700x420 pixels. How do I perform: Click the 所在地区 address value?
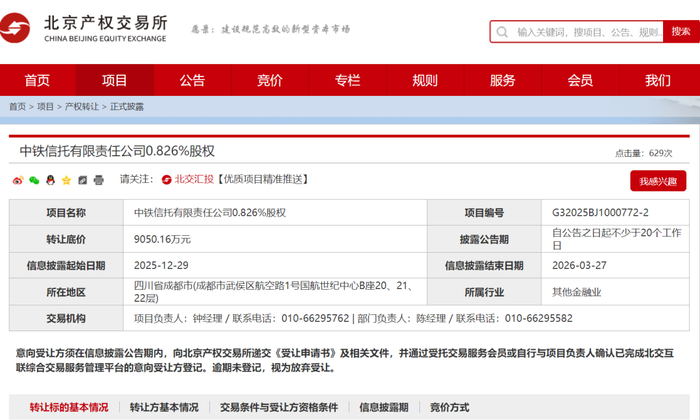pos(275,292)
